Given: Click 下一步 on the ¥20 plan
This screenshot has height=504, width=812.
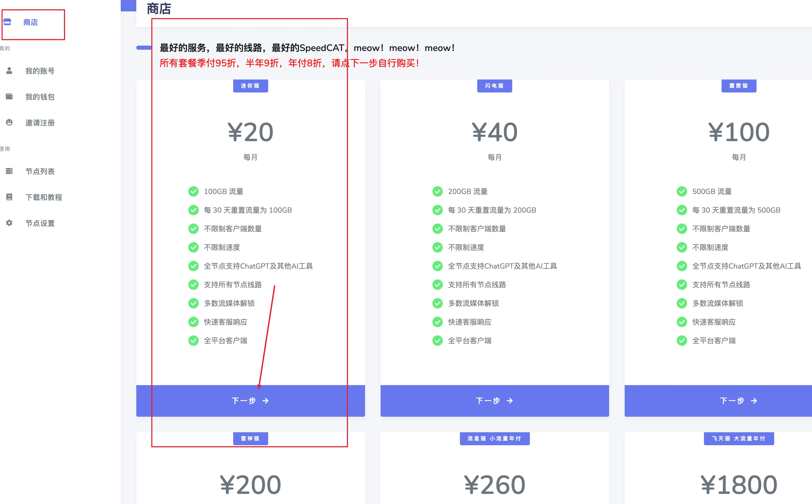Looking at the screenshot, I should 251,401.
